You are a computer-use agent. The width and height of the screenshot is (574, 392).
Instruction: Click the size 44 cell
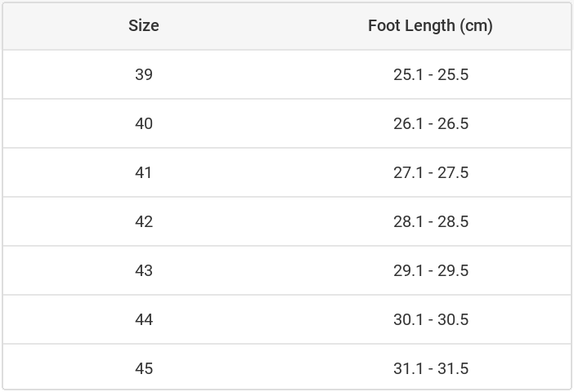tap(144, 319)
